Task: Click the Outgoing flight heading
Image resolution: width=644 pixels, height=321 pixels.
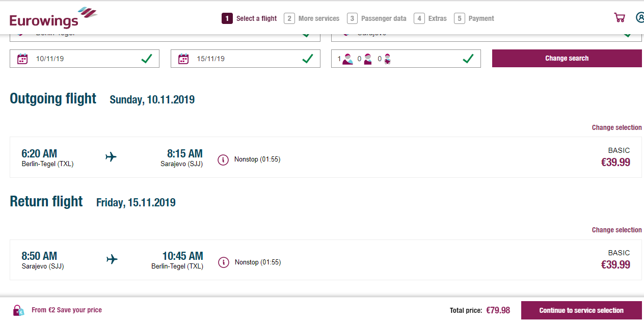Action: click(53, 98)
